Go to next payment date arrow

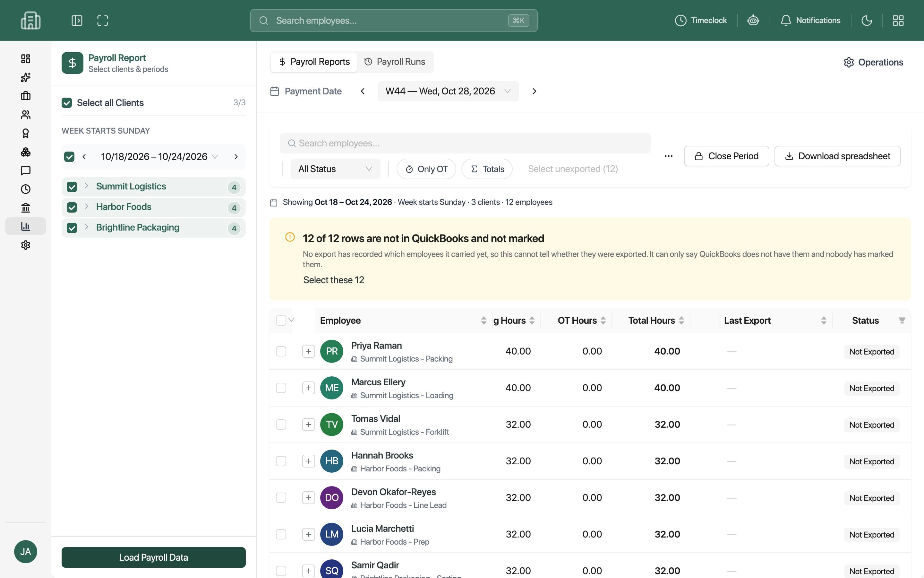tap(534, 91)
